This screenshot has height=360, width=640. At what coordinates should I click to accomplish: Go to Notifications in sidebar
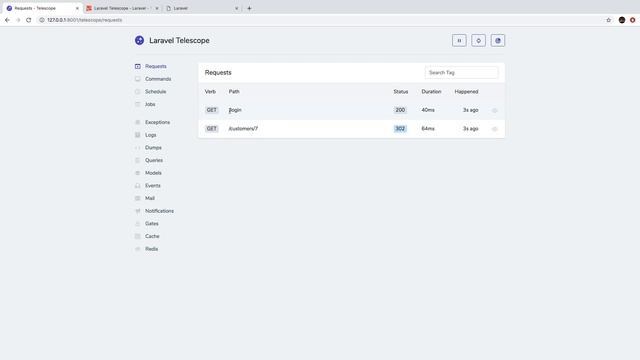click(x=159, y=211)
